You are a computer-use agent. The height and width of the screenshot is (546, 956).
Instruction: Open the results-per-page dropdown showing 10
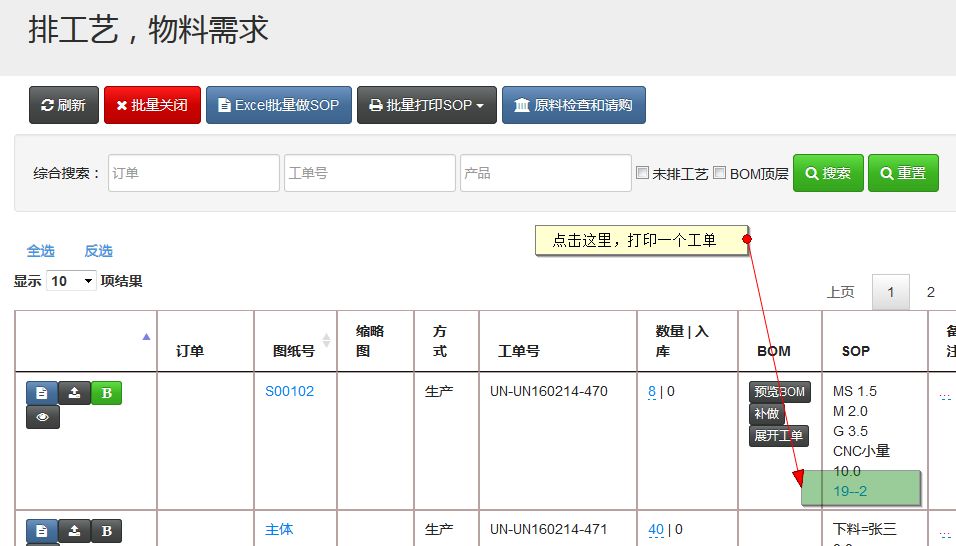coord(71,281)
